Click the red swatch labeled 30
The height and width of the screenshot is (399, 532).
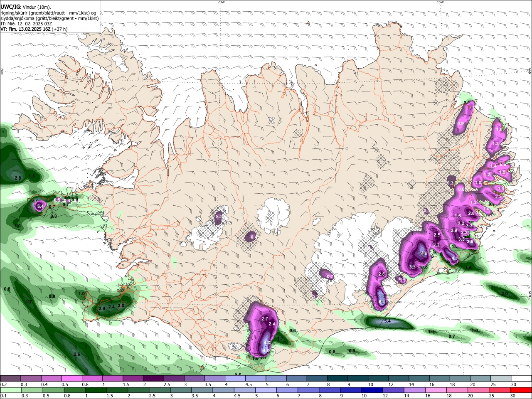coord(520,390)
